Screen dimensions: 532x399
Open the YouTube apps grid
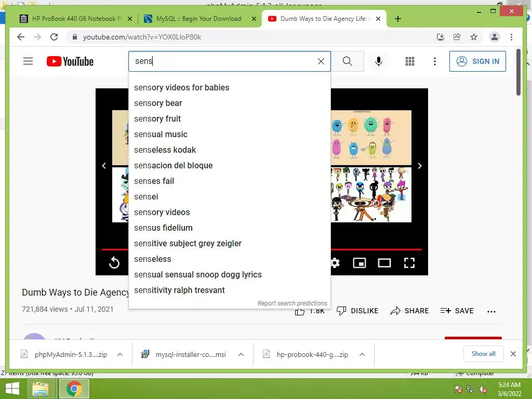click(410, 61)
